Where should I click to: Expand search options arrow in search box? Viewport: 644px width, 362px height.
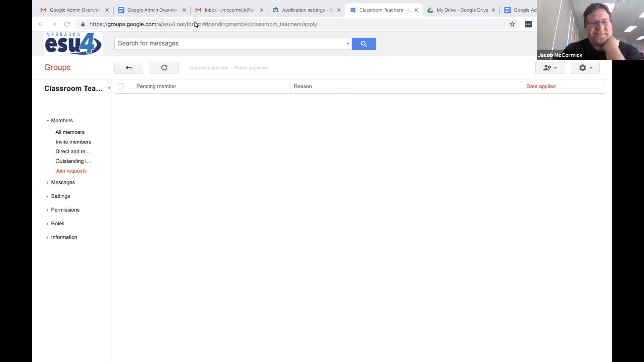(x=348, y=44)
